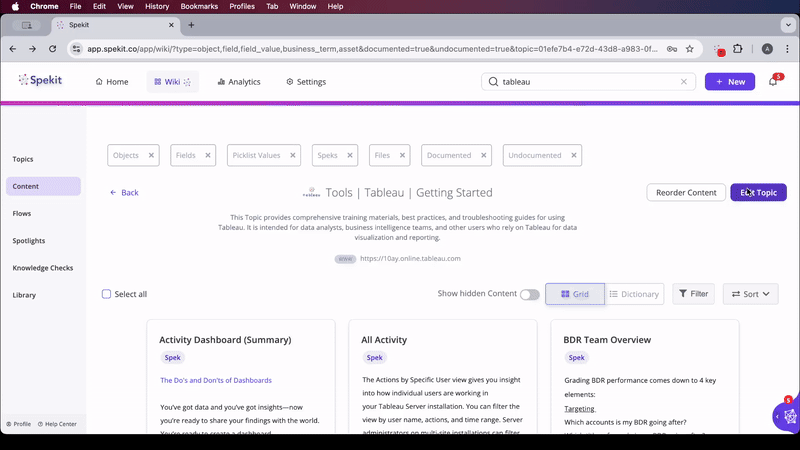Reload the page
This screenshot has height=450, width=800.
[x=52, y=49]
